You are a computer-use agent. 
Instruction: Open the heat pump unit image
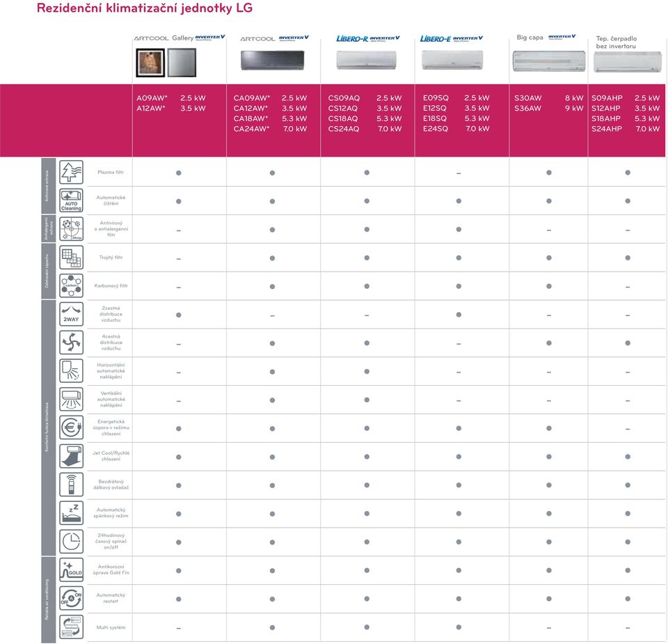tap(628, 62)
